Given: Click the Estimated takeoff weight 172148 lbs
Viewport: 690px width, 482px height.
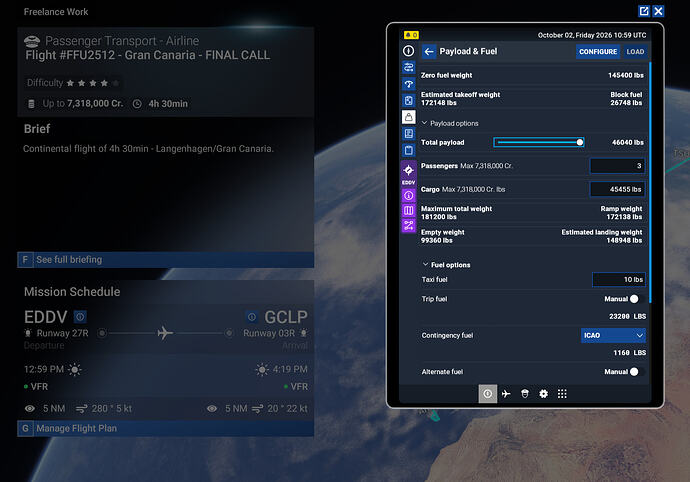Looking at the screenshot, I should tap(439, 103).
